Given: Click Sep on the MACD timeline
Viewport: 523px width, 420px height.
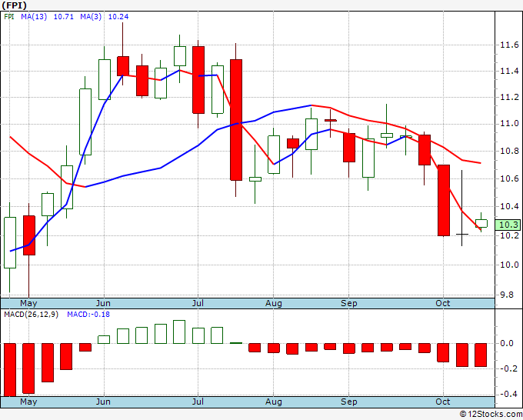Looking at the screenshot, I should coord(349,402).
